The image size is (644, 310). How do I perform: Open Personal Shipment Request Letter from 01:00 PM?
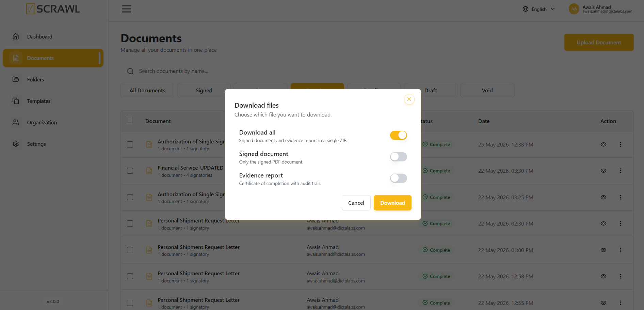(x=198, y=247)
